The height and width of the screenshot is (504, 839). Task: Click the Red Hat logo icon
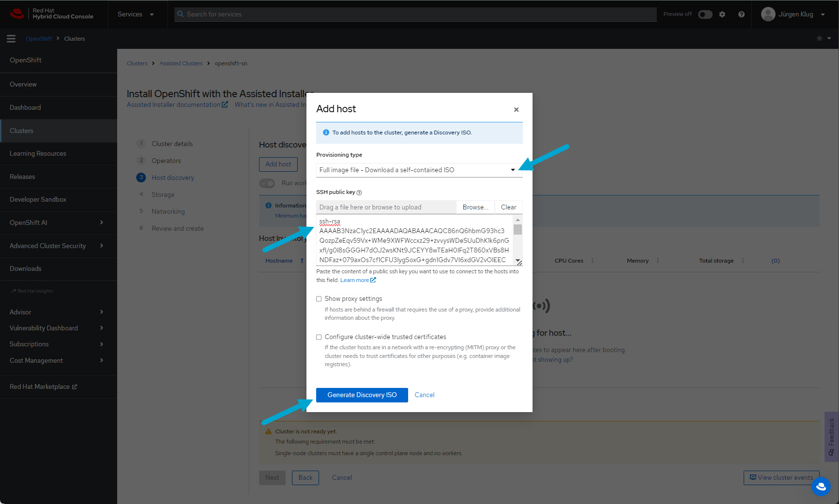click(17, 14)
